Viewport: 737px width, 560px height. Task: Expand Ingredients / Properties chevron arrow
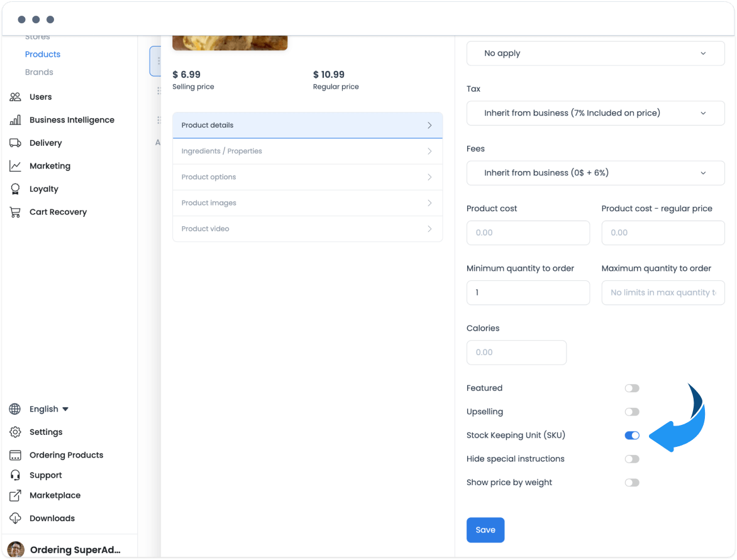coord(429,151)
